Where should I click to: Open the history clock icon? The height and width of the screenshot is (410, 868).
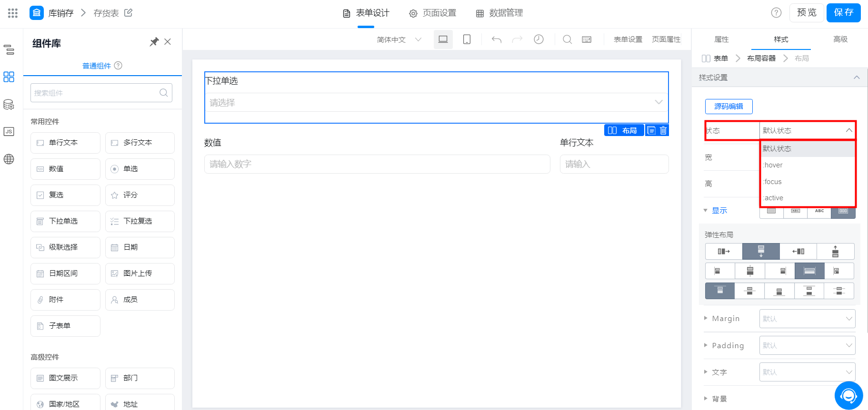click(539, 39)
